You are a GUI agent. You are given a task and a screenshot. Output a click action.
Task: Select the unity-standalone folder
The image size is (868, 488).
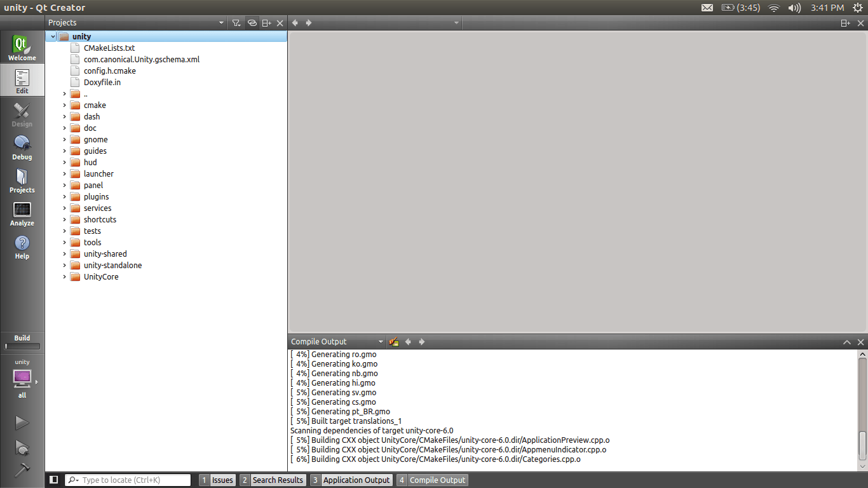[x=112, y=266]
